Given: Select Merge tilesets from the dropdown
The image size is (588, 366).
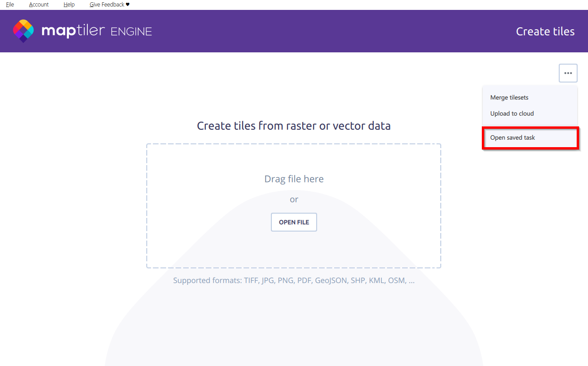Looking at the screenshot, I should pyautogui.click(x=509, y=98).
